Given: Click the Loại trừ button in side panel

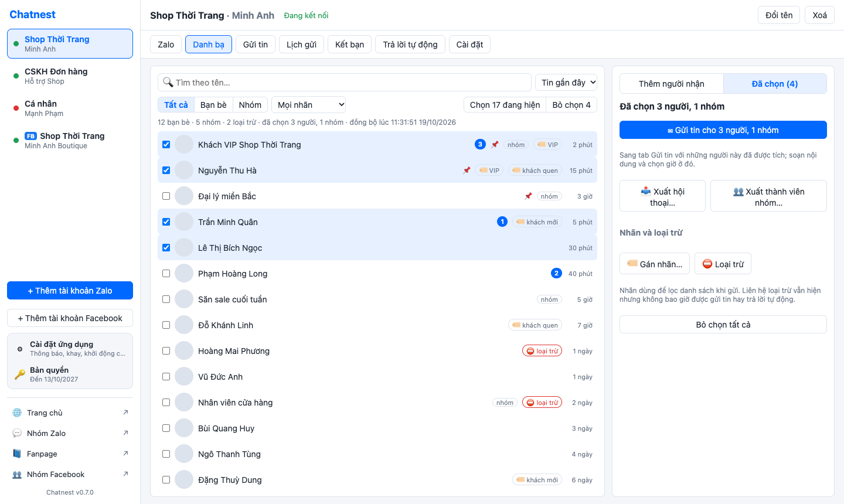Looking at the screenshot, I should click(x=723, y=264).
